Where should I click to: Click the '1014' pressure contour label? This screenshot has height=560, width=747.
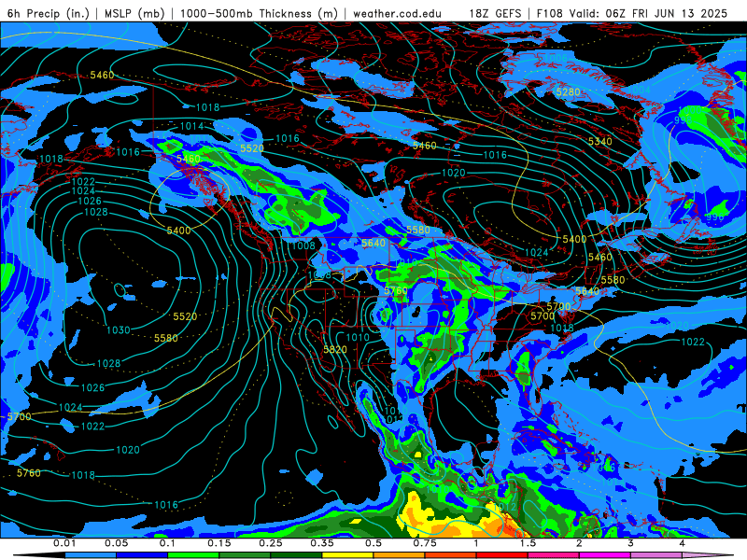pyautogui.click(x=191, y=126)
